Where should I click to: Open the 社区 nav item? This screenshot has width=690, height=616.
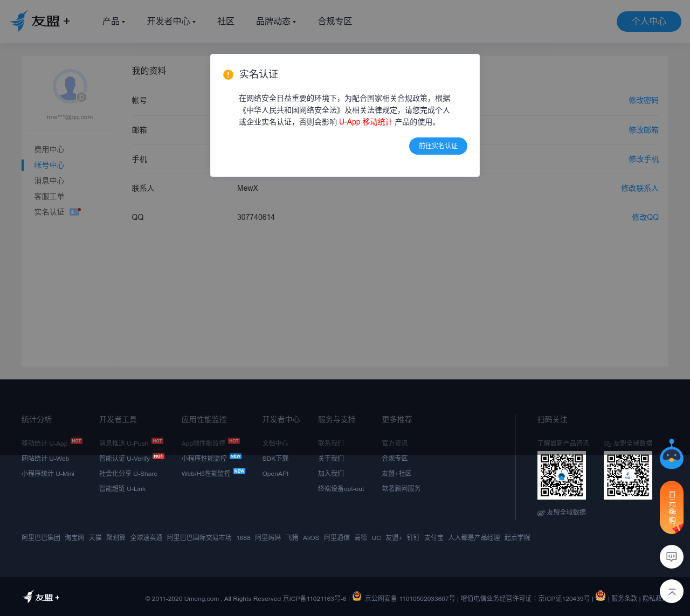[x=226, y=21]
